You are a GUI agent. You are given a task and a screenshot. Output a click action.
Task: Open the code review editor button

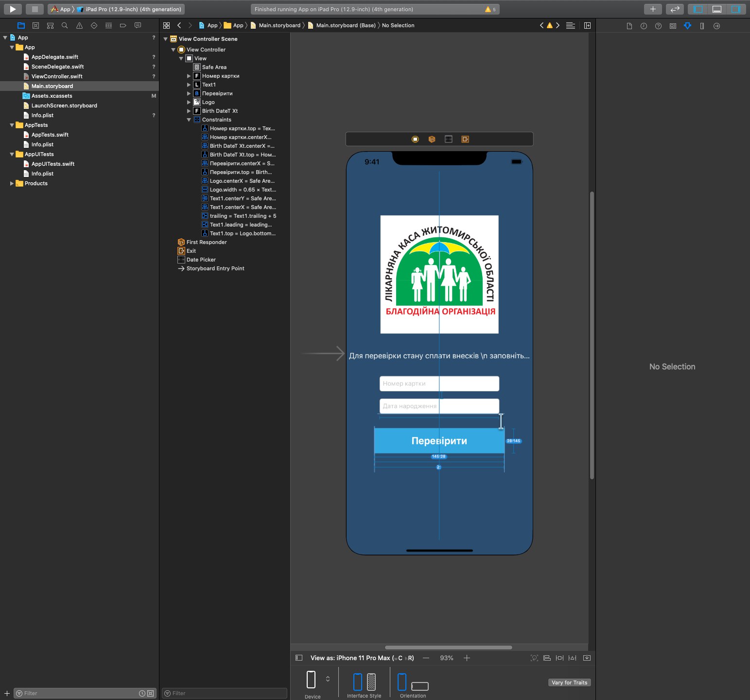[675, 9]
